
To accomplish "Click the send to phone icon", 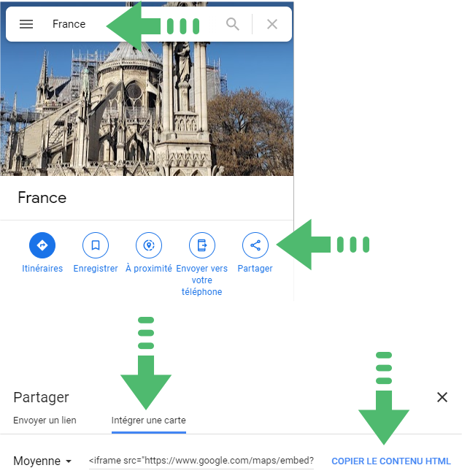I will point(202,245).
